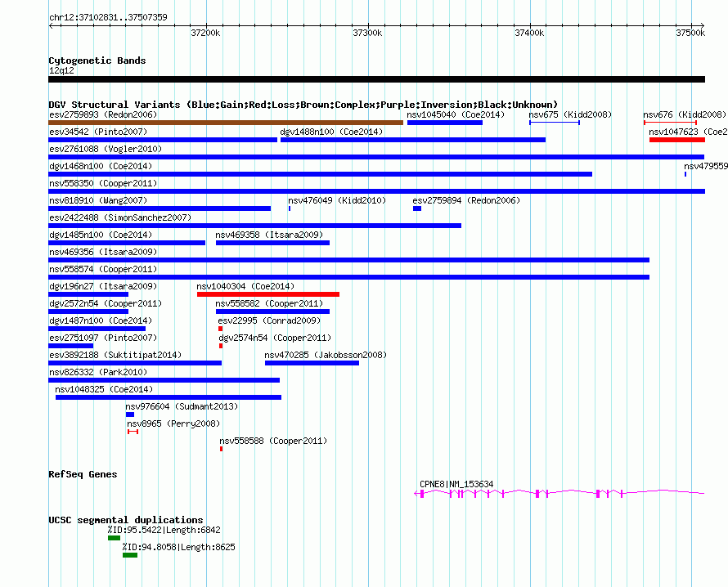Viewport: 728px width, 587px height.
Task: Select the black 12q12 cytogenetic band bar
Action: click(x=376, y=79)
